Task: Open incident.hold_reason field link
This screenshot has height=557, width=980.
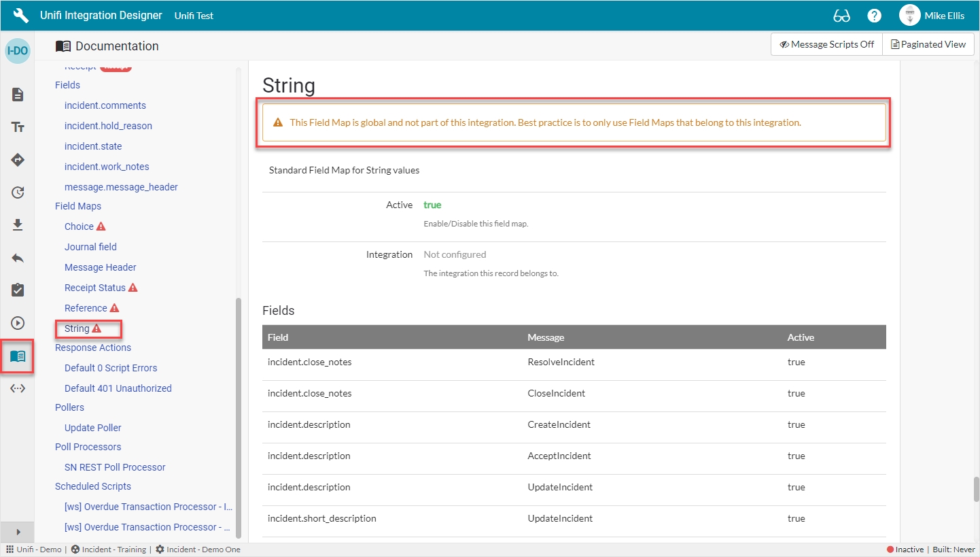Action: (108, 126)
